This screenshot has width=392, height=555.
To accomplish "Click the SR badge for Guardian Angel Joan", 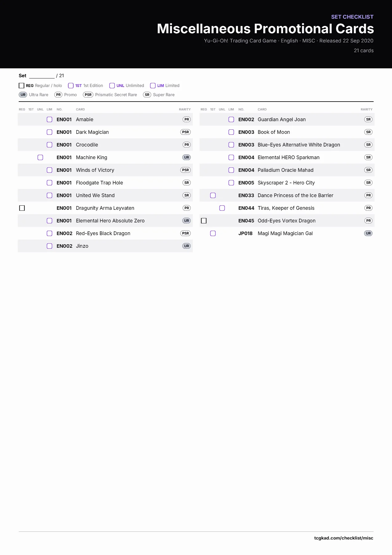I will tap(368, 119).
